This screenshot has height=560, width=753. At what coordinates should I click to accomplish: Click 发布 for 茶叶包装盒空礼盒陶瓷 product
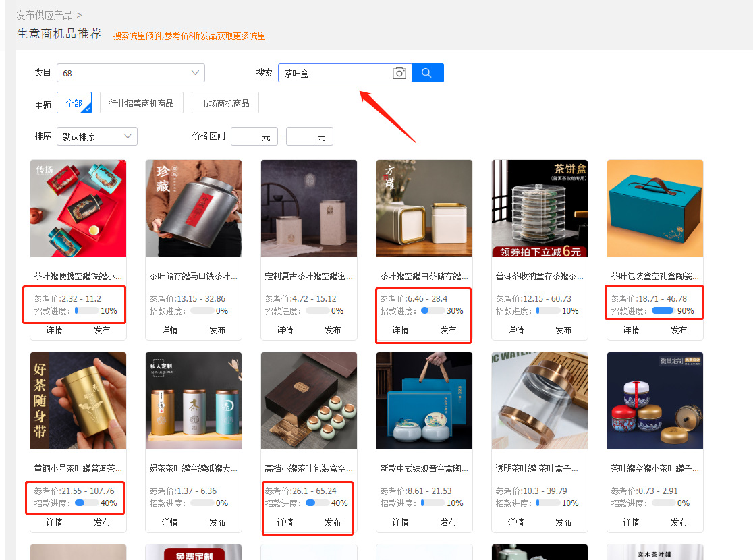point(679,330)
